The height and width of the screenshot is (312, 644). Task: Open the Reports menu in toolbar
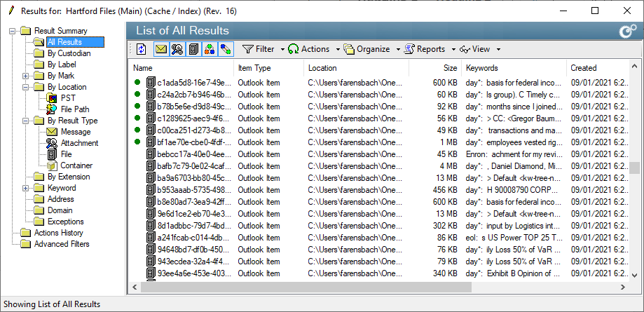(x=426, y=49)
